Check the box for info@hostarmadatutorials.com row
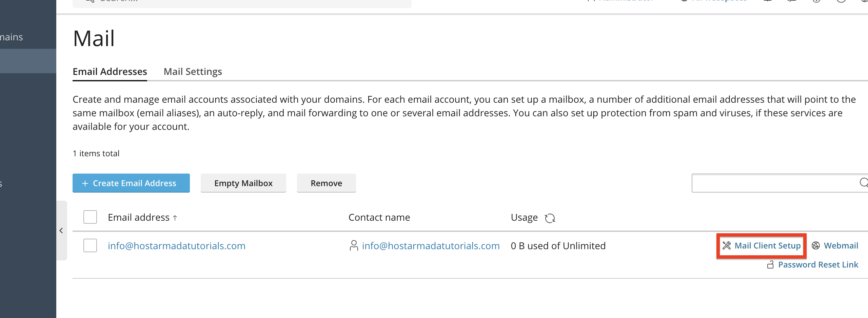 coord(90,246)
